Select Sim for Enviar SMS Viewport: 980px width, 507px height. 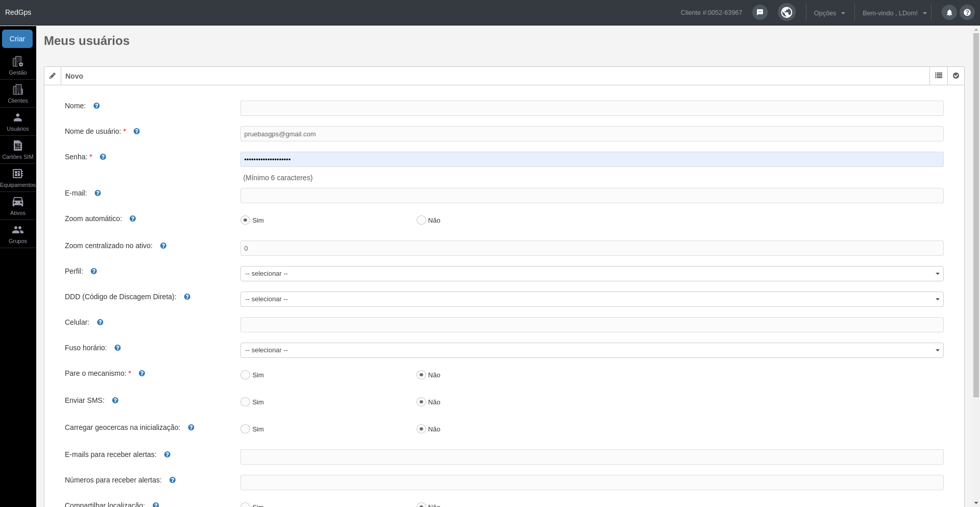245,402
